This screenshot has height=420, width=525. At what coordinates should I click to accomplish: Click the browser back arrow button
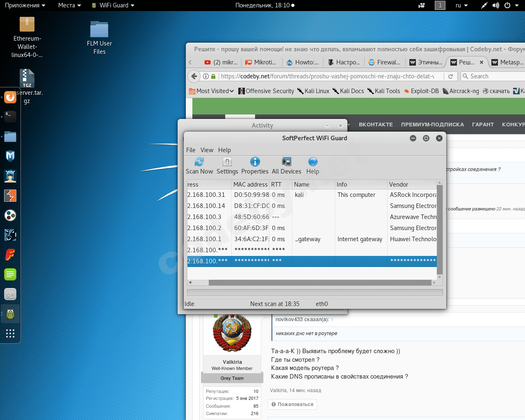[194, 76]
